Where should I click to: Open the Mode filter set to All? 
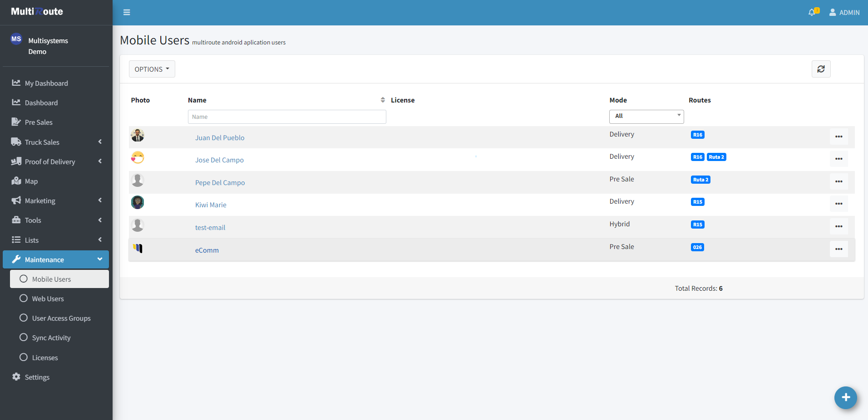(646, 116)
